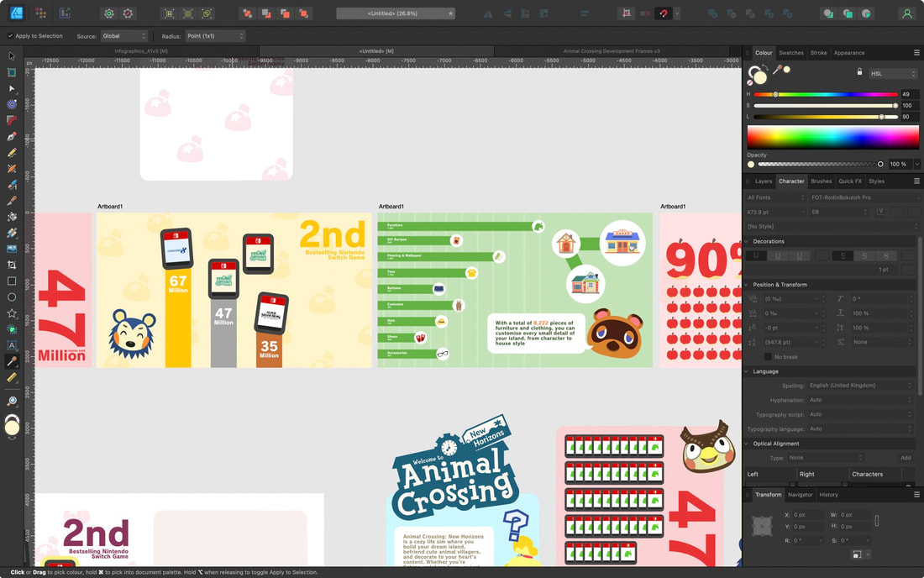Set colour to none via small circle
Viewport: 924px width, 578px height.
(749, 83)
